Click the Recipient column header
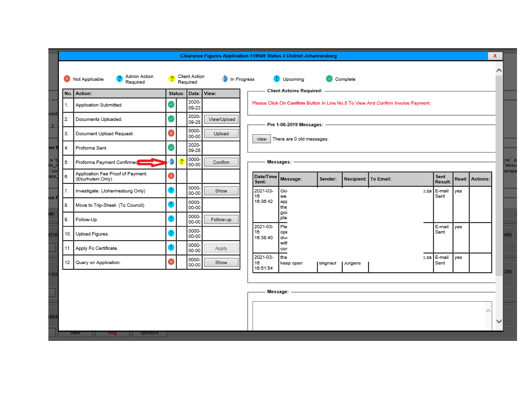Viewport: 532px width, 411px height. [x=355, y=179]
